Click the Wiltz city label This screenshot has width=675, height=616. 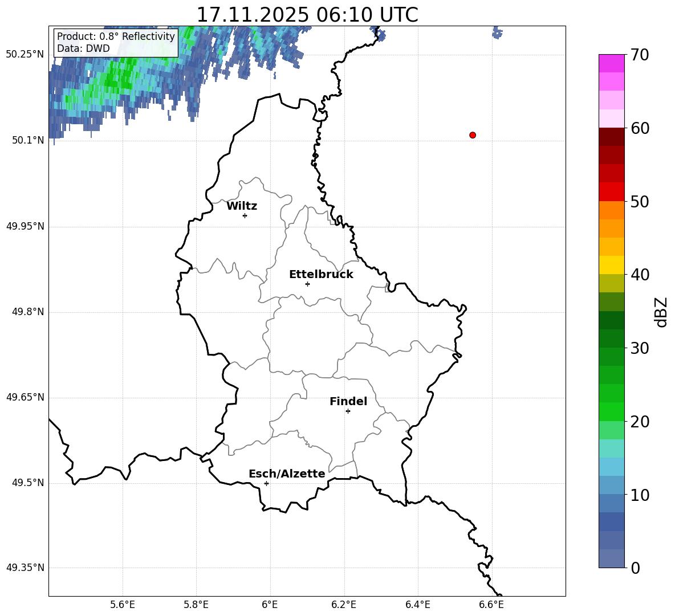(x=242, y=206)
